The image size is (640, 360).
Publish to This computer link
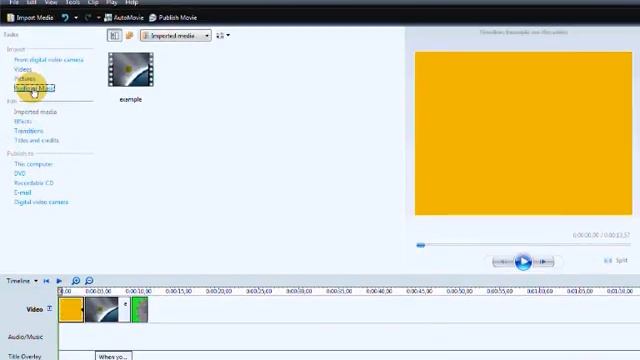coord(33,164)
